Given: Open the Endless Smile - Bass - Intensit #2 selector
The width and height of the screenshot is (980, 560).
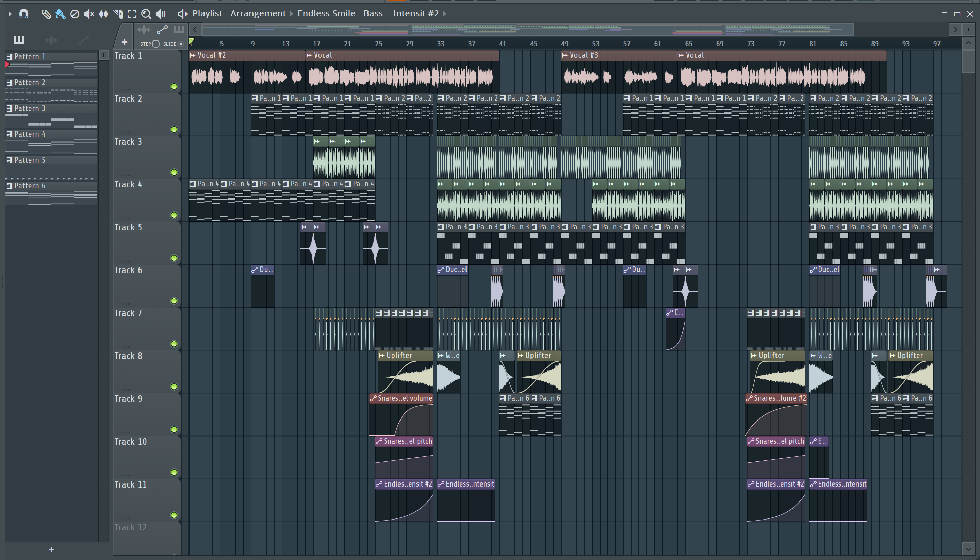Looking at the screenshot, I should click(368, 14).
